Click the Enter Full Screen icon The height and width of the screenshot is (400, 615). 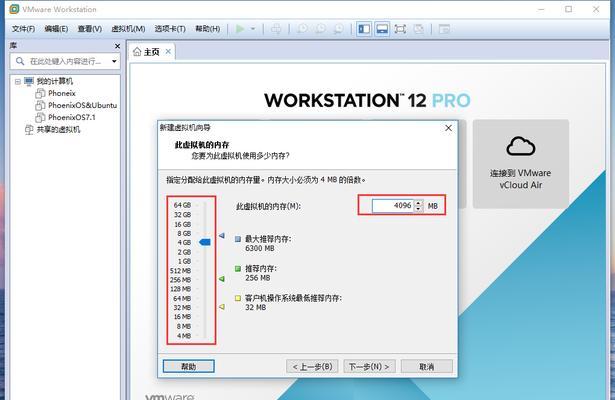(400, 29)
